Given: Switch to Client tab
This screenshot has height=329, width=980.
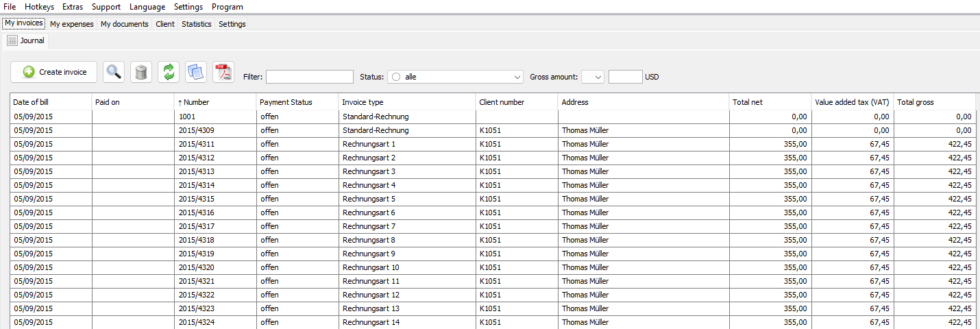Looking at the screenshot, I should tap(165, 24).
